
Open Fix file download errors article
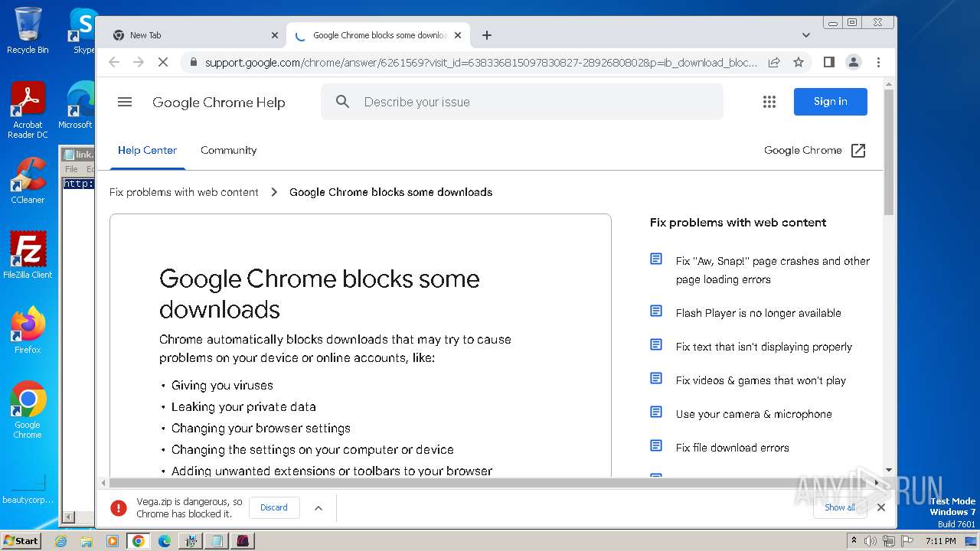click(732, 448)
